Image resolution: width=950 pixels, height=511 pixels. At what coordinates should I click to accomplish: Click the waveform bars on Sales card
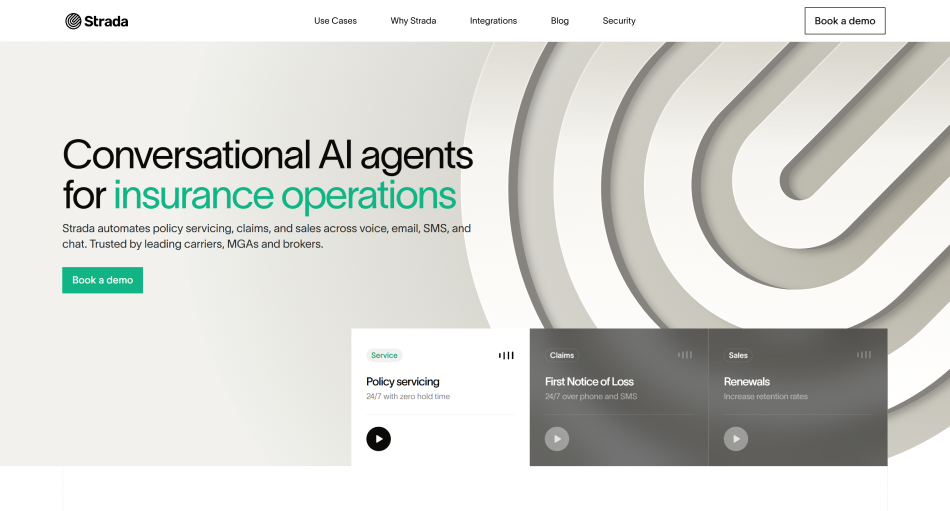pyautogui.click(x=864, y=355)
